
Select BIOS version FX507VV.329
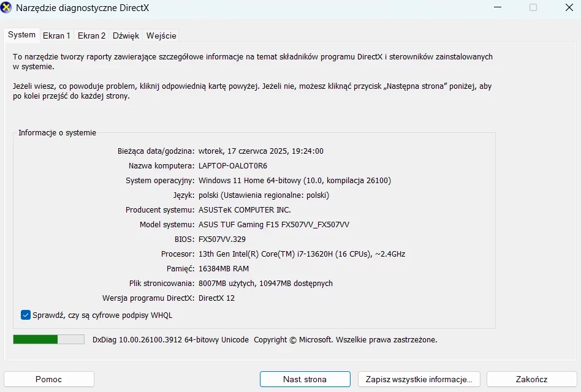point(222,239)
